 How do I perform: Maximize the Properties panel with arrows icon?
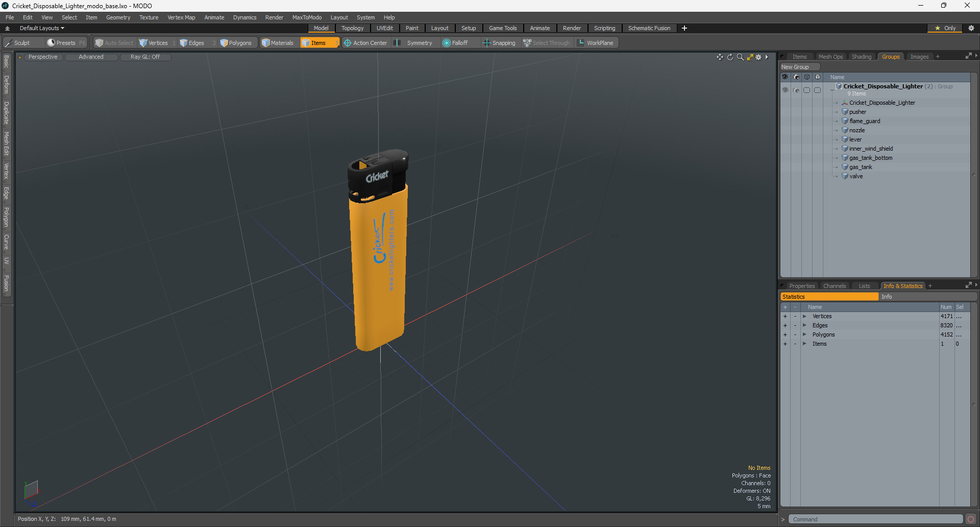[x=968, y=285]
